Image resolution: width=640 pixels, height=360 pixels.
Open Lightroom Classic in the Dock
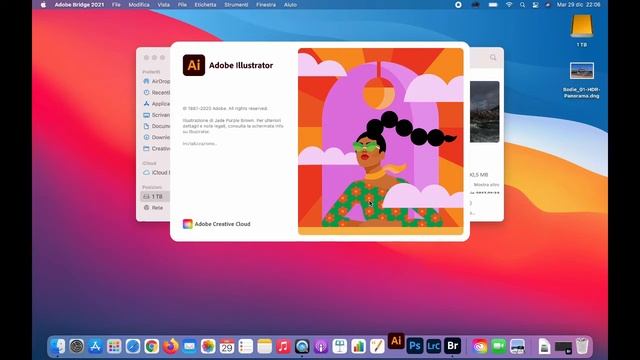coord(433,347)
